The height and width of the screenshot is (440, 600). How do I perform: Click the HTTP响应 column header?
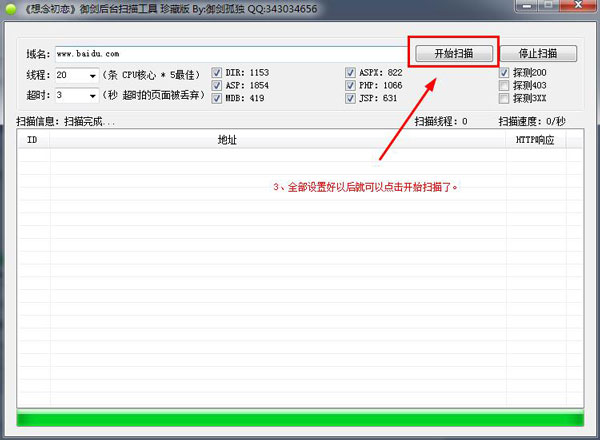[534, 141]
